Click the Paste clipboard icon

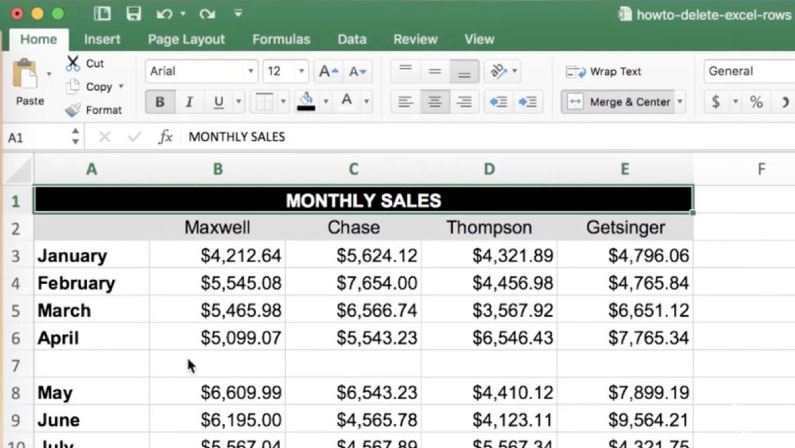coord(26,75)
